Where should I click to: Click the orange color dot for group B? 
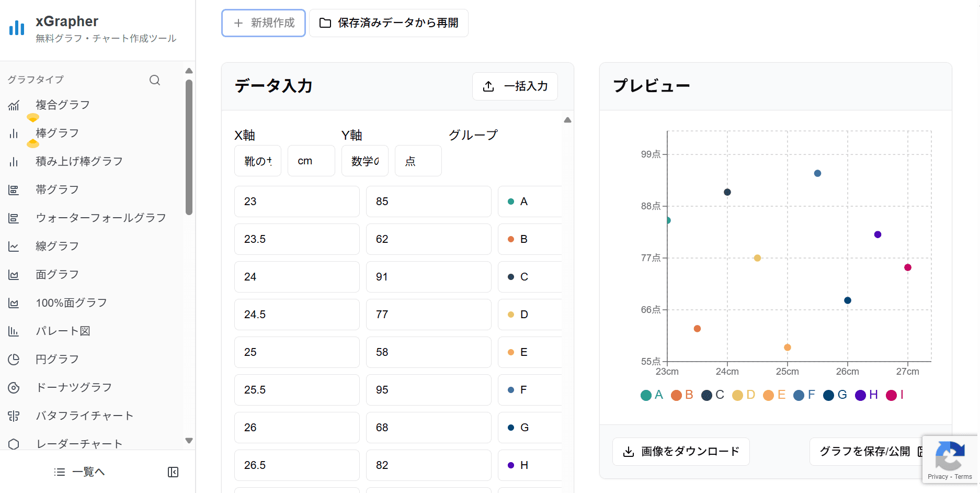coord(511,239)
